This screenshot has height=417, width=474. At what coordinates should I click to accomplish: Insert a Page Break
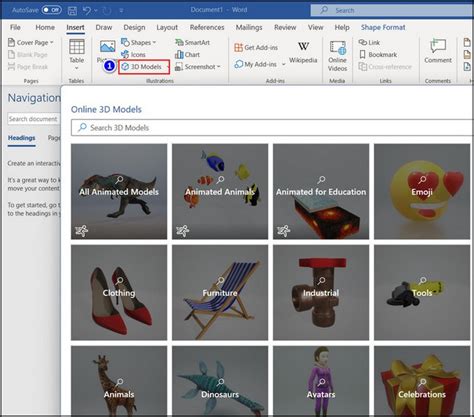point(28,67)
